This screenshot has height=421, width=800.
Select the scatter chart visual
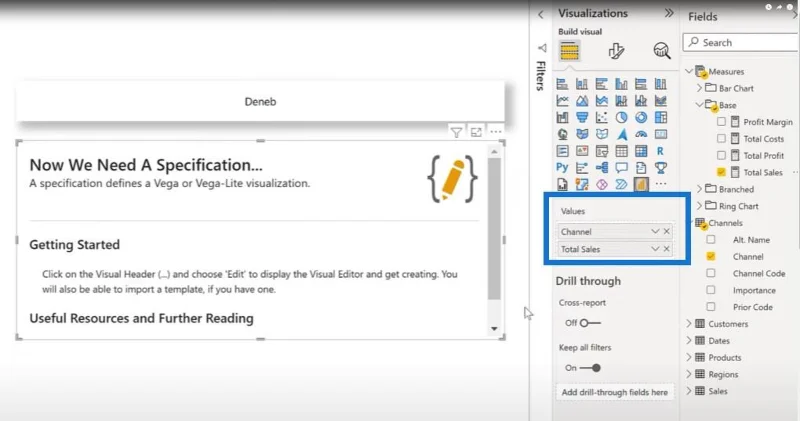(x=602, y=117)
